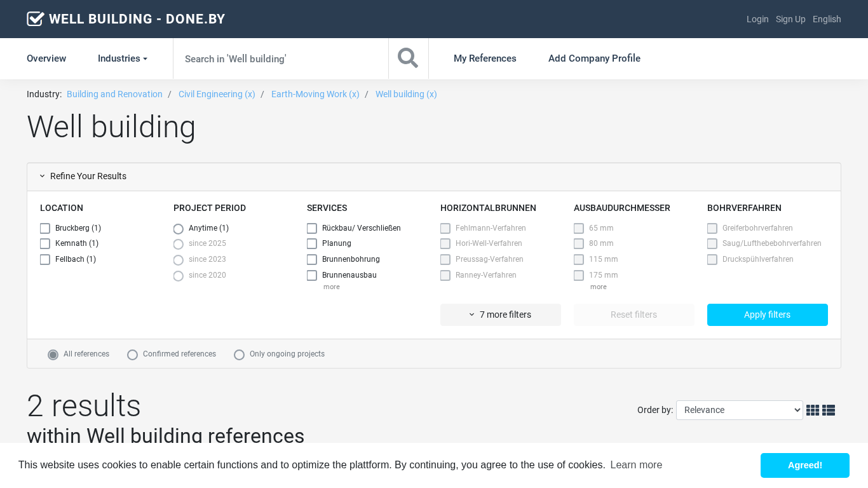Accept cookies with Agreed! button
868x488 pixels.
pos(805,465)
